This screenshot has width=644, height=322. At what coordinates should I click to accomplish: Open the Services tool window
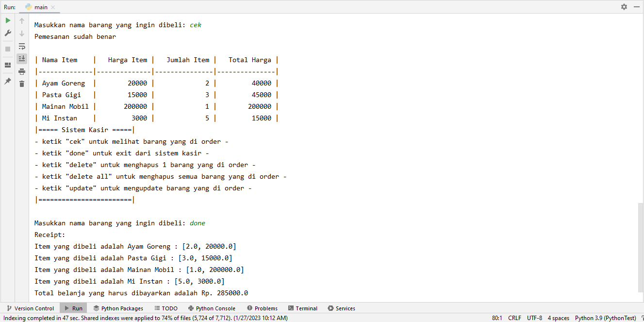[x=341, y=308]
